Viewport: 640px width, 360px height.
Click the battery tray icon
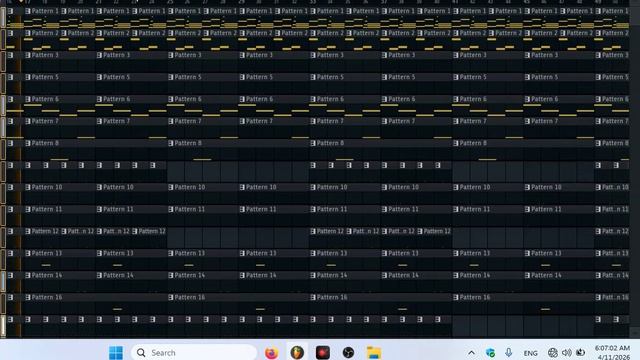pos(580,353)
